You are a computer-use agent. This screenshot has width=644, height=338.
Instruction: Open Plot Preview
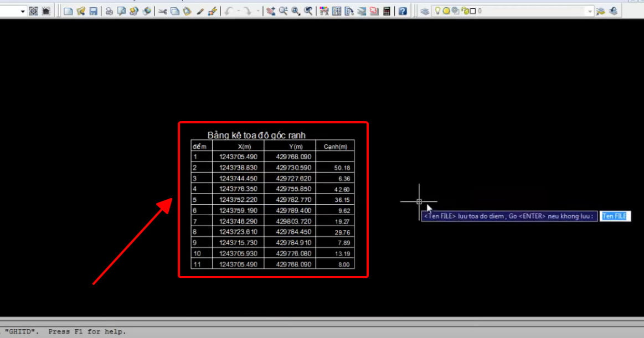(122, 11)
